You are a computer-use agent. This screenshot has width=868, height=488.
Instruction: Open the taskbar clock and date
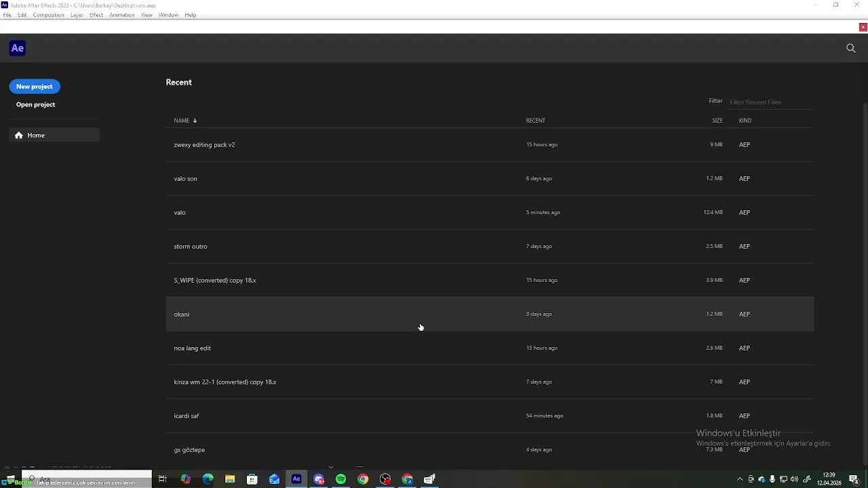[x=829, y=479]
